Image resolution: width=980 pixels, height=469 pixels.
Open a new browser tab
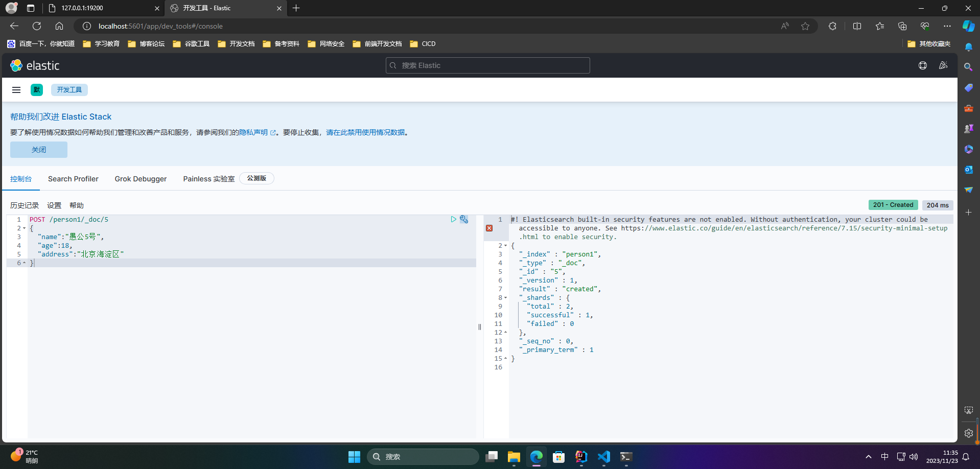tap(296, 8)
